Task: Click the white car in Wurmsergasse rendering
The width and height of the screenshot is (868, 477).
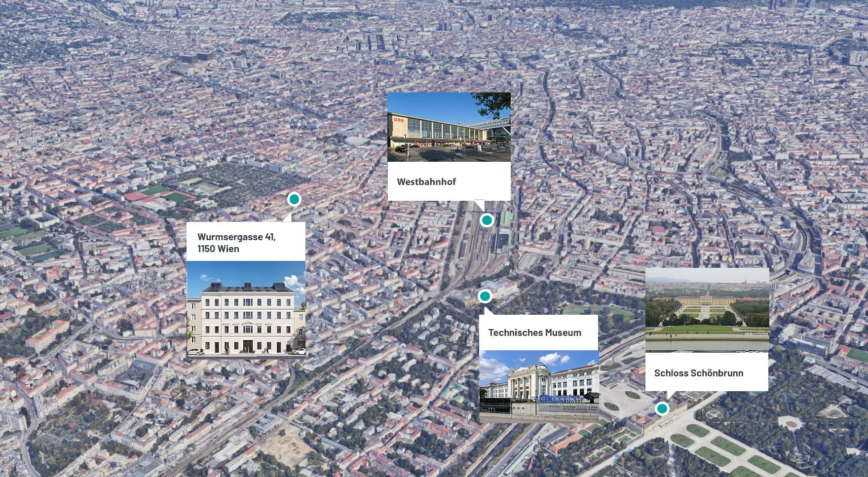Action: [x=196, y=352]
